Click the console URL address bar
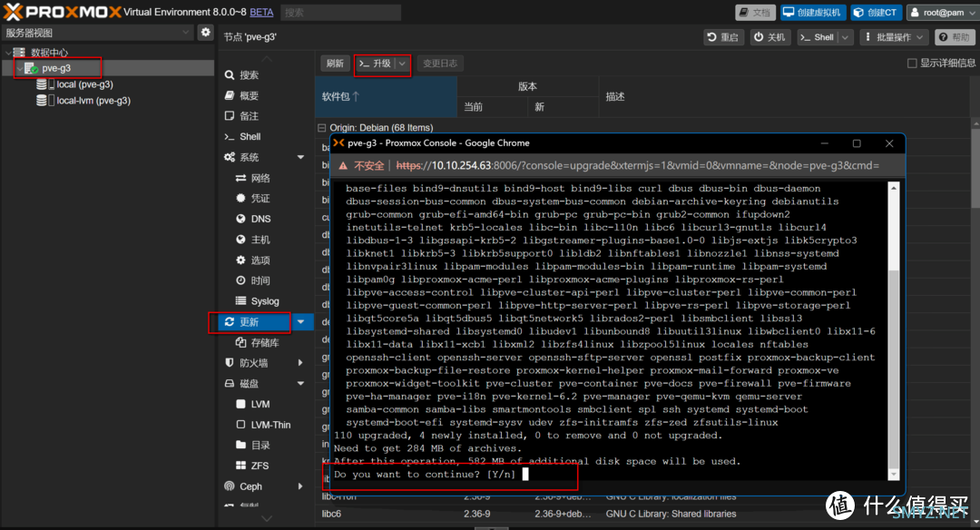Image resolution: width=980 pixels, height=530 pixels. pyautogui.click(x=638, y=165)
